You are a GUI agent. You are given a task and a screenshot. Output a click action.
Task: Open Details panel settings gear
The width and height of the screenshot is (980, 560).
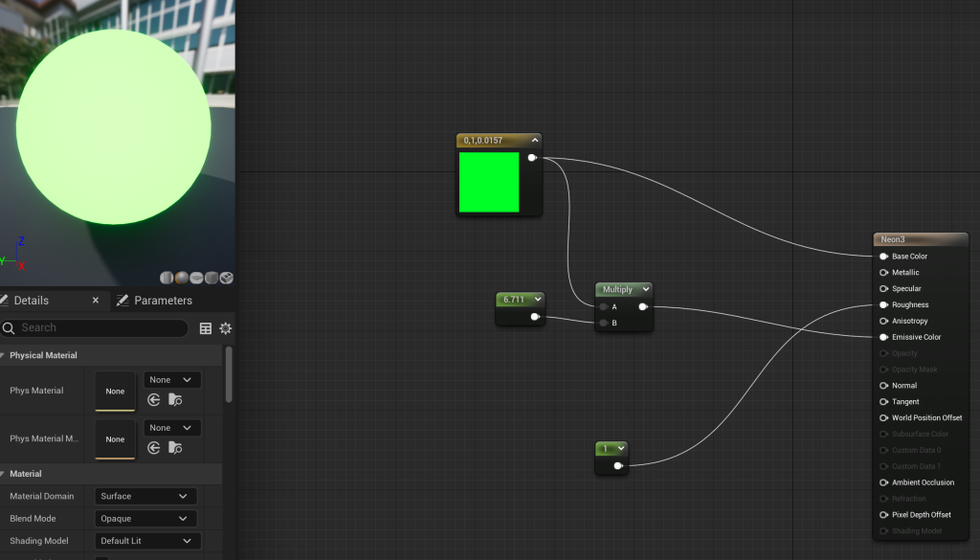pos(226,328)
